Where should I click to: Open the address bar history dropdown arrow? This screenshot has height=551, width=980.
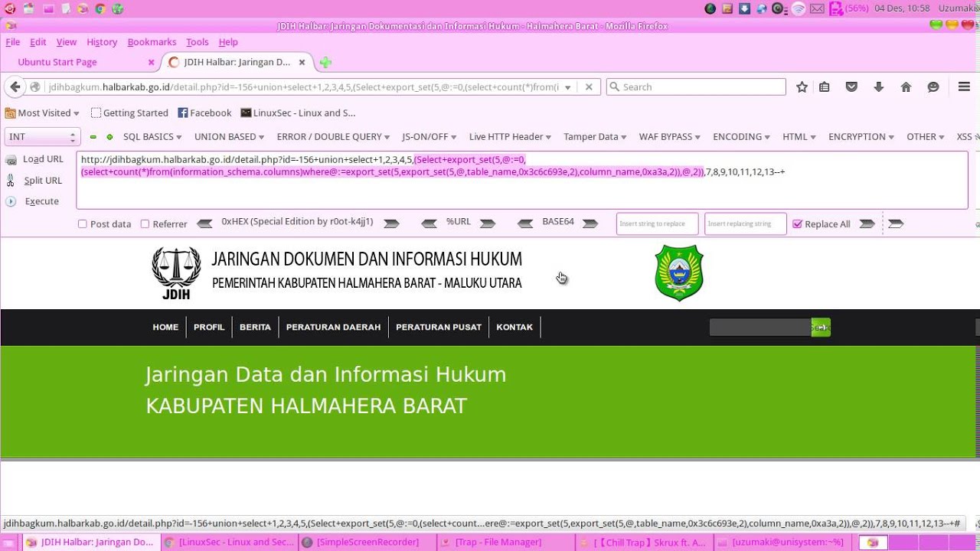(567, 87)
